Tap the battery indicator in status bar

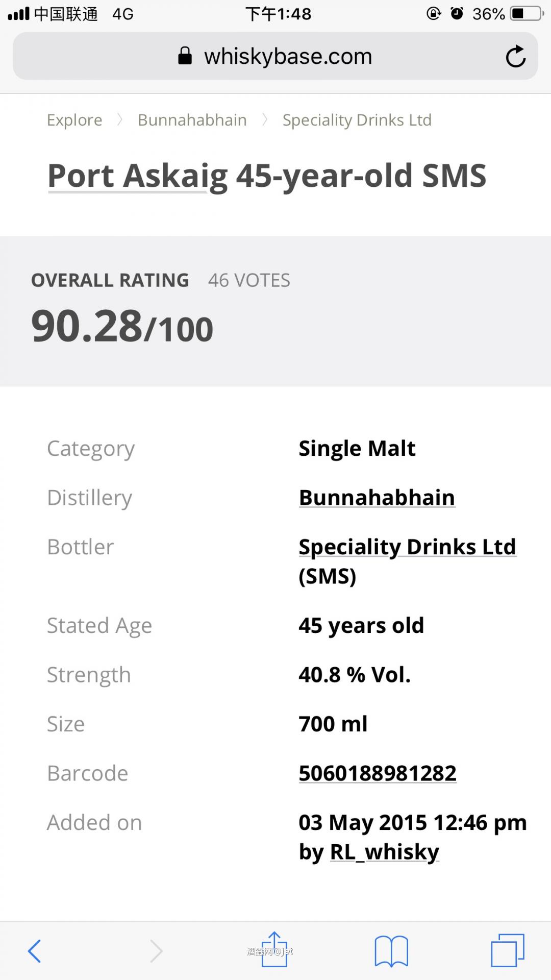pyautogui.click(x=527, y=14)
